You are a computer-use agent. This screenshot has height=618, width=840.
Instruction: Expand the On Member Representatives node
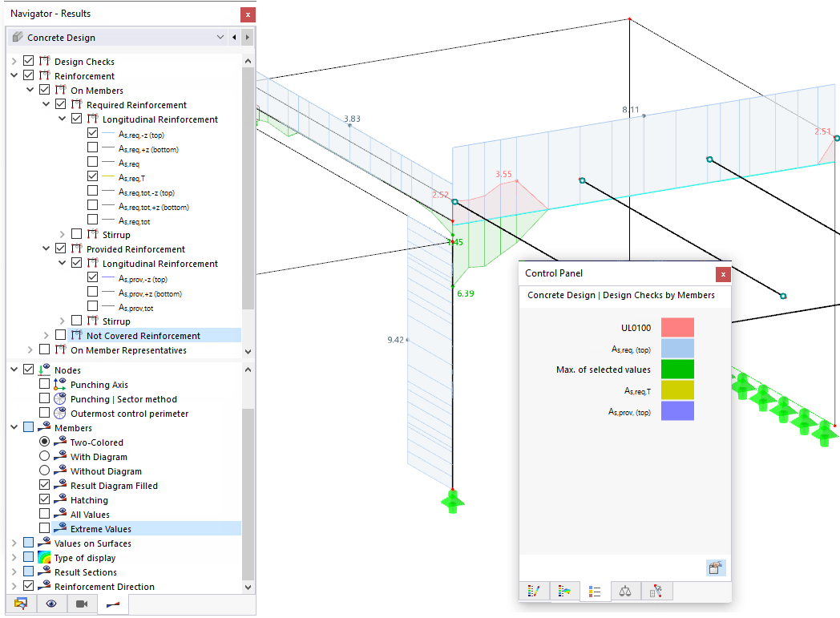click(30, 349)
